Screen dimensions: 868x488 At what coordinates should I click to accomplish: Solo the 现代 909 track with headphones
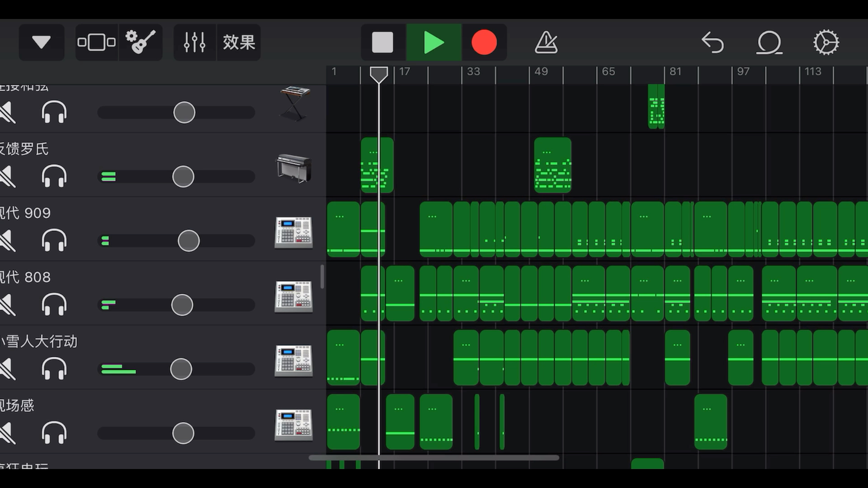coord(54,241)
